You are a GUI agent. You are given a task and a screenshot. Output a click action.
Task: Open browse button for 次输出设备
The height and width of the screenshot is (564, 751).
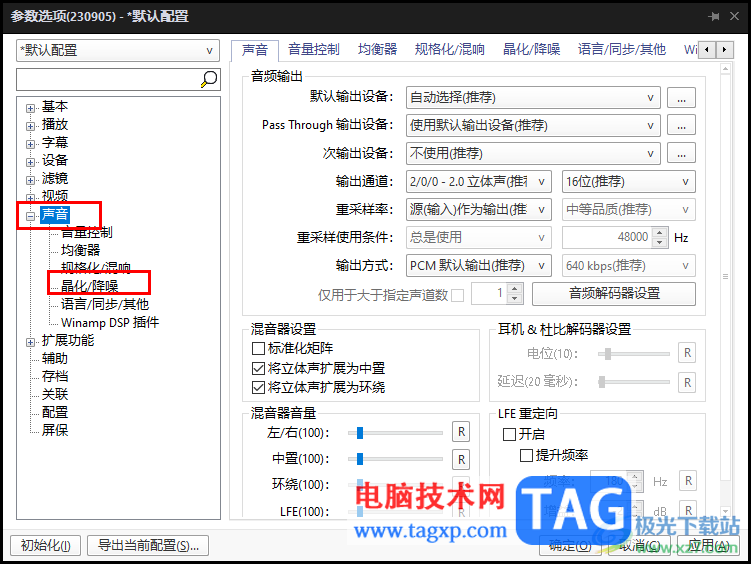(681, 153)
